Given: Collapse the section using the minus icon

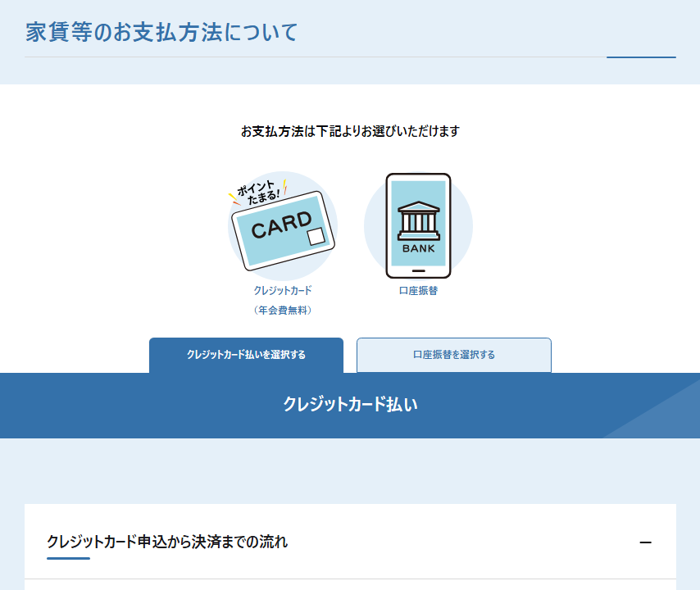Looking at the screenshot, I should [x=645, y=542].
